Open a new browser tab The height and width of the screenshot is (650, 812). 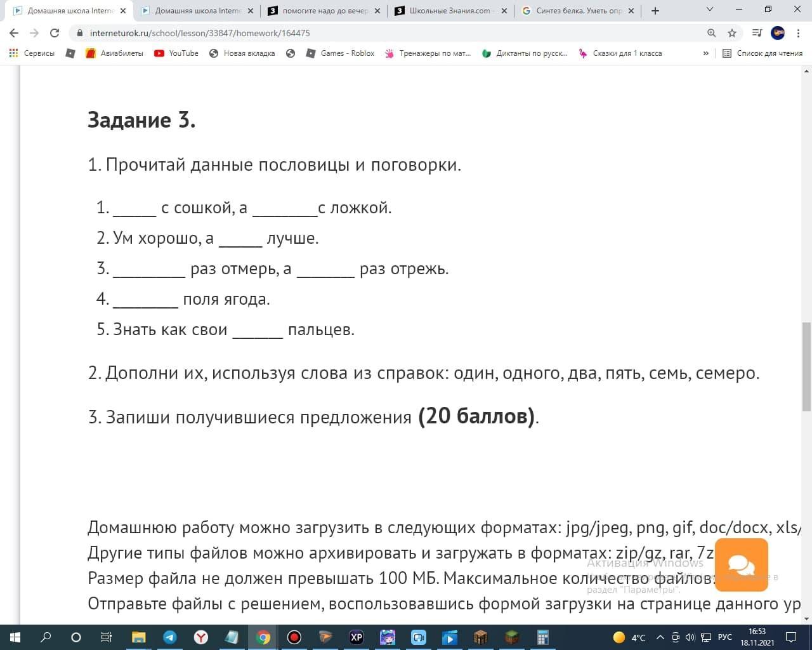point(655,11)
